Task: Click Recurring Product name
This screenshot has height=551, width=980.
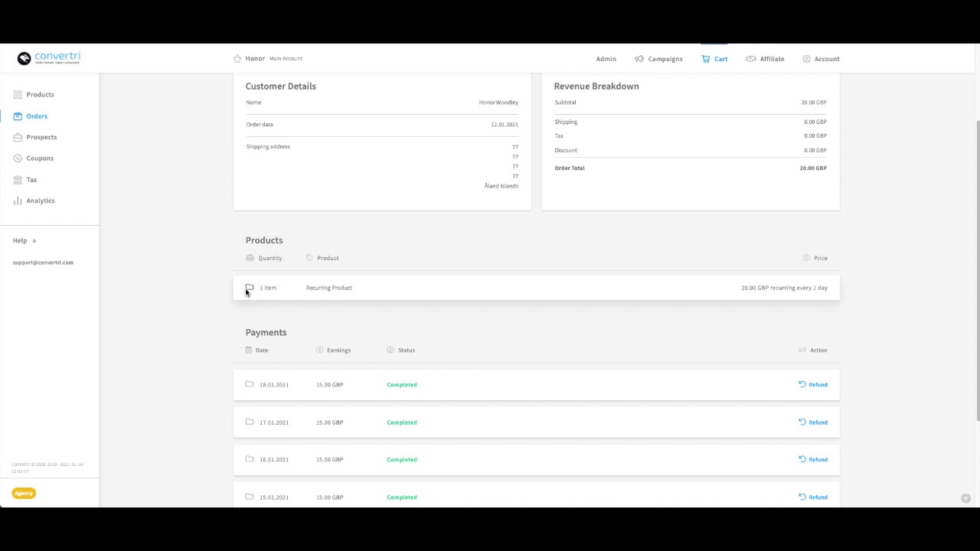Action: (329, 288)
